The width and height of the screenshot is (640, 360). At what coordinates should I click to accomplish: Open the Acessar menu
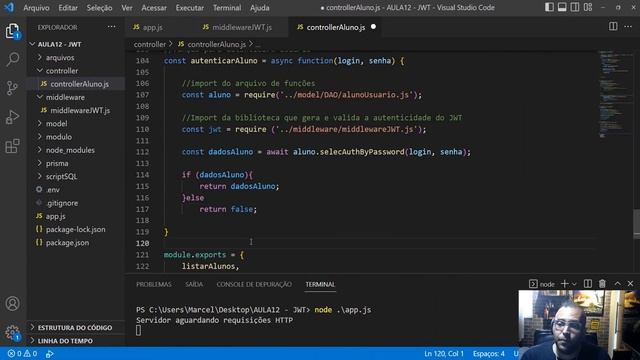(x=154, y=8)
